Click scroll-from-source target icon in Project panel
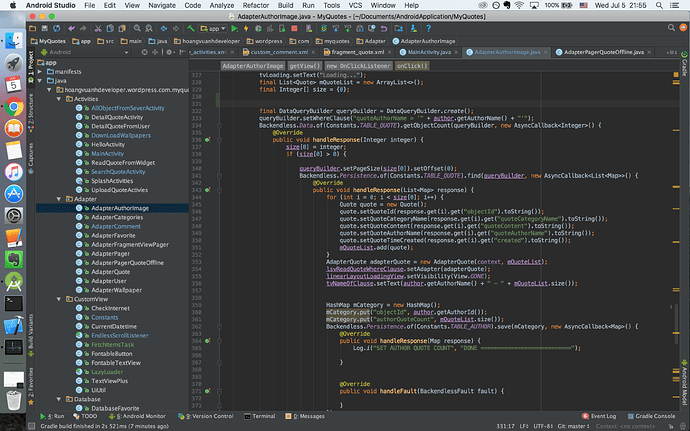Image resolution: width=690 pixels, height=431 pixels. [x=144, y=52]
